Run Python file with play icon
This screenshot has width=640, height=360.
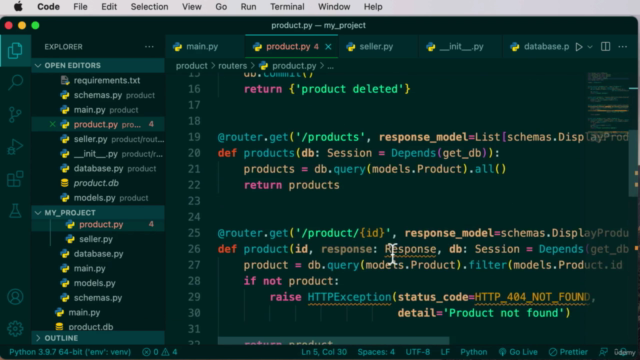pos(579,47)
